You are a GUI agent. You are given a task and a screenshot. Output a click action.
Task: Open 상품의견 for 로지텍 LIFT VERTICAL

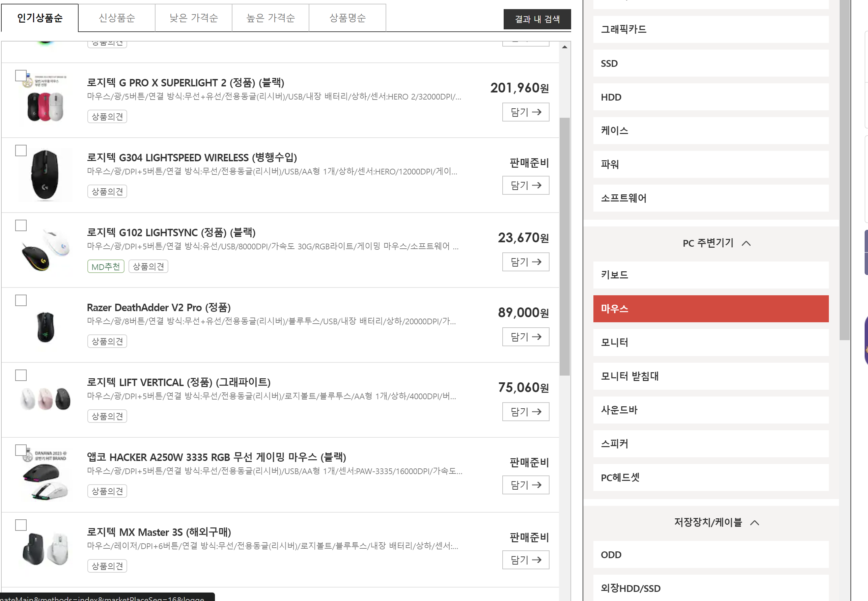coord(107,416)
